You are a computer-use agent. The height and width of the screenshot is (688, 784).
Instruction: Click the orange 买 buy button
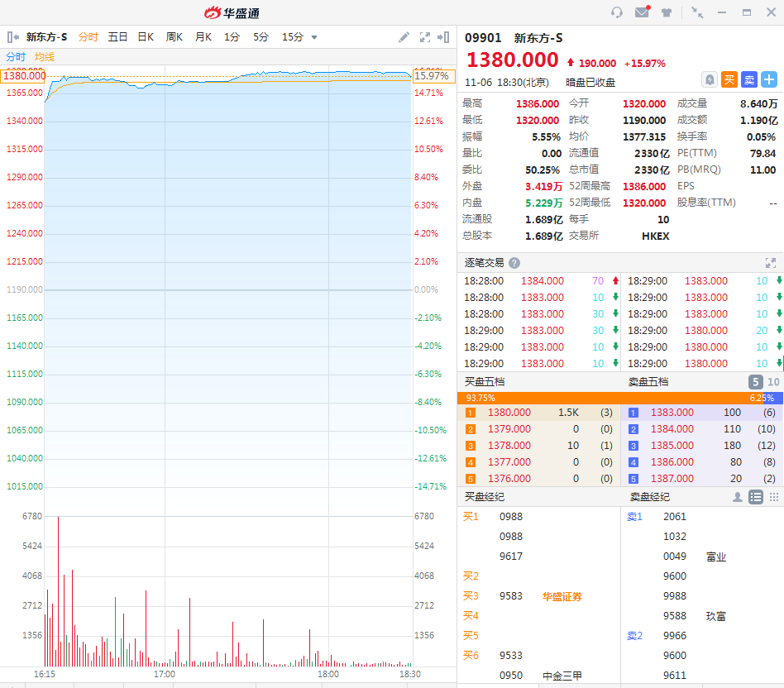coord(729,79)
